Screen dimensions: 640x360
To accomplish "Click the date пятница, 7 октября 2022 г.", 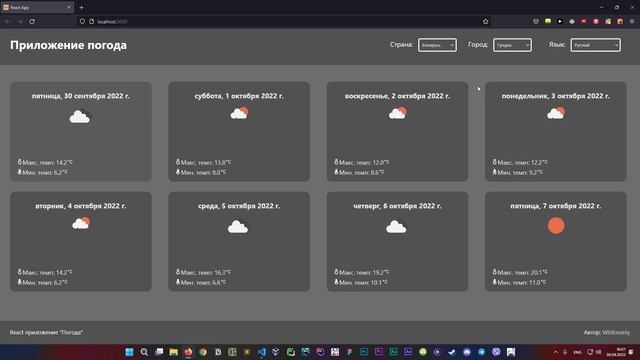I will (x=556, y=206).
